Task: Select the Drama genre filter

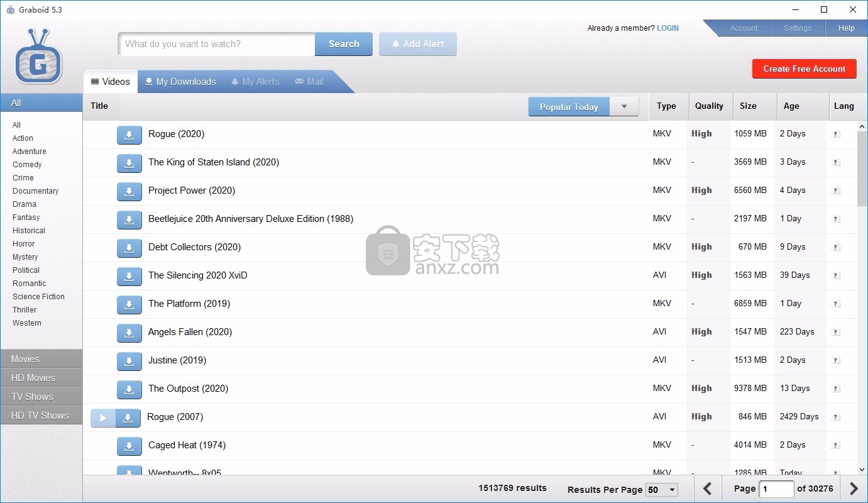Action: tap(25, 204)
